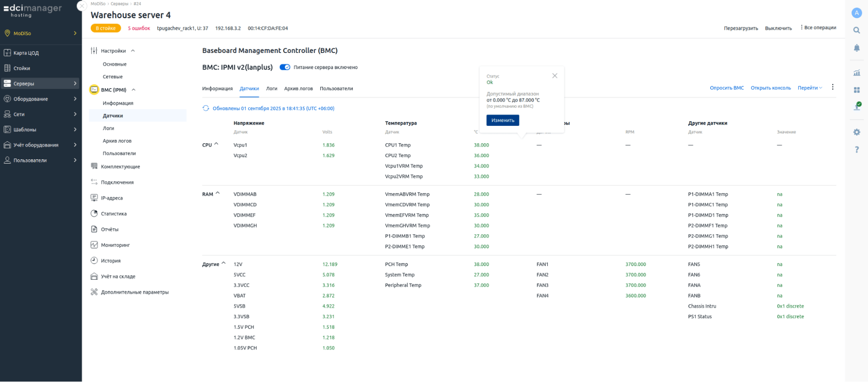
Task: Toggle the server power switch
Action: [x=285, y=67]
